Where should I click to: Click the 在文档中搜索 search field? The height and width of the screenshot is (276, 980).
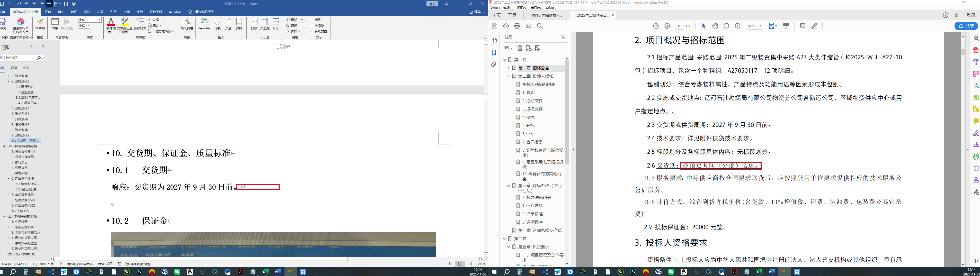pyautogui.click(x=18, y=58)
